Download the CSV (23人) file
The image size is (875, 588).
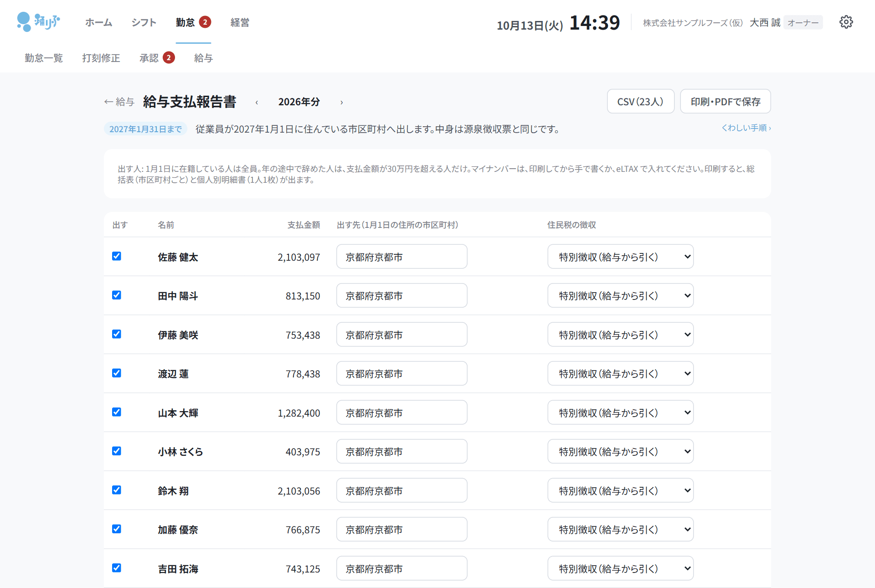click(x=640, y=101)
